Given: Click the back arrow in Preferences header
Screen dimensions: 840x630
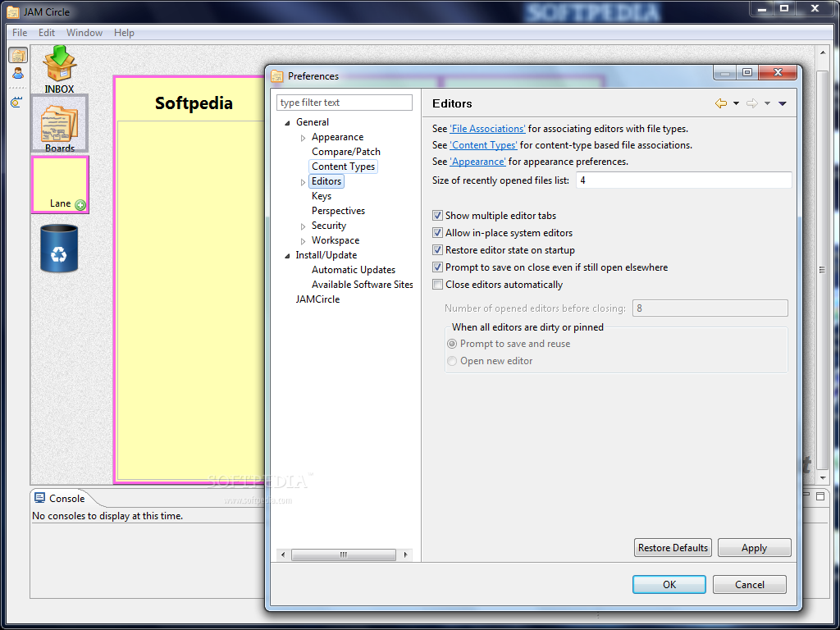Looking at the screenshot, I should click(721, 103).
